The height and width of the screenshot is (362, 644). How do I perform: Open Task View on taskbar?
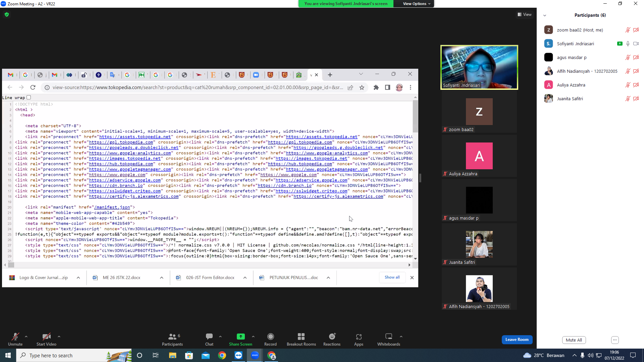click(156, 355)
